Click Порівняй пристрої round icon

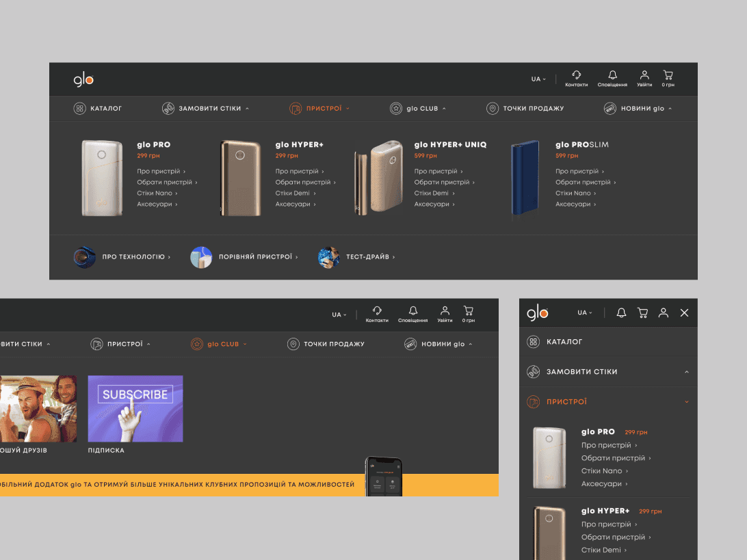(x=201, y=256)
